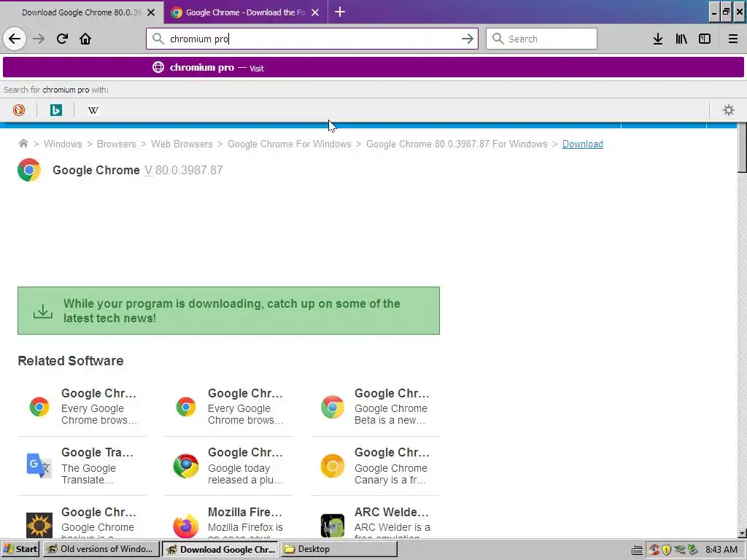Click the version V 80.0.3987.87 text
Screen dimensions: 747x560
[183, 170]
